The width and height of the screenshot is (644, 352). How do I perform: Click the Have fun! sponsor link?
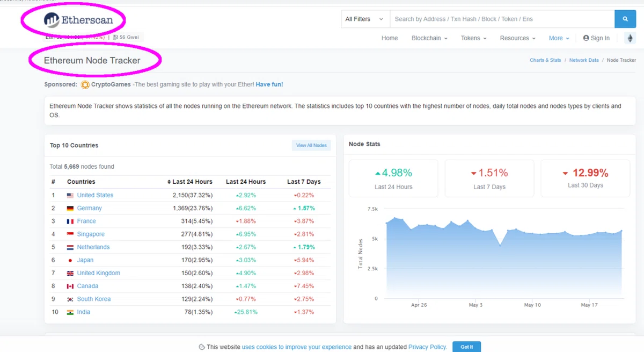[269, 84]
